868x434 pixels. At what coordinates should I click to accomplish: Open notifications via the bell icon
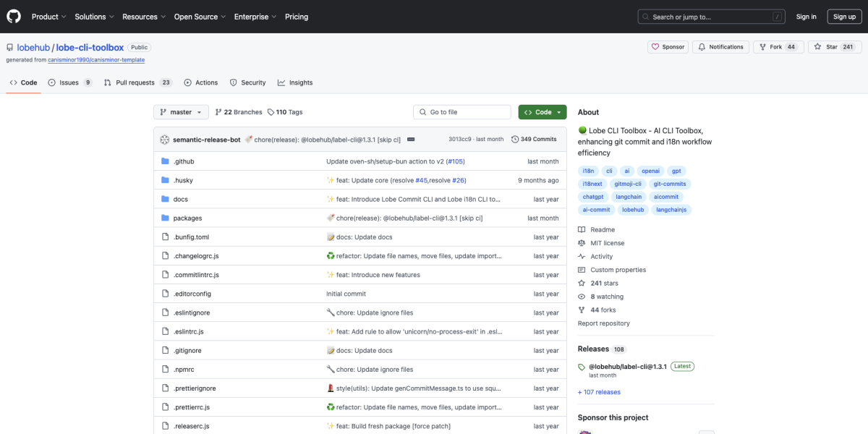(x=699, y=46)
